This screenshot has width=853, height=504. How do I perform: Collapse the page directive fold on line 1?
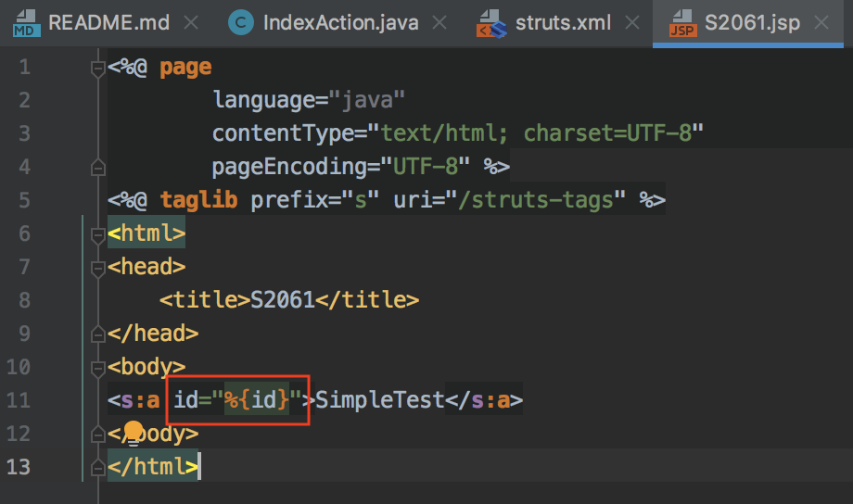click(x=98, y=69)
